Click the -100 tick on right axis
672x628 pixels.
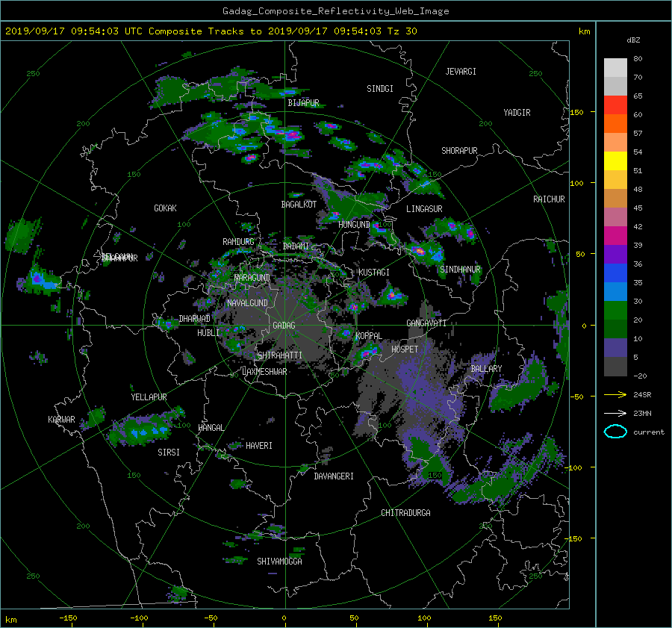pyautogui.click(x=573, y=467)
